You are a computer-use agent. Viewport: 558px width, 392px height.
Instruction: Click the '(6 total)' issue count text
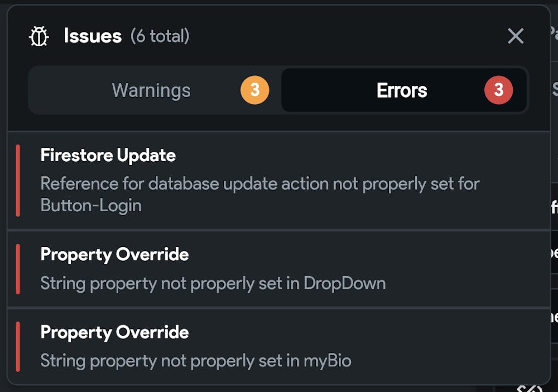pos(160,36)
